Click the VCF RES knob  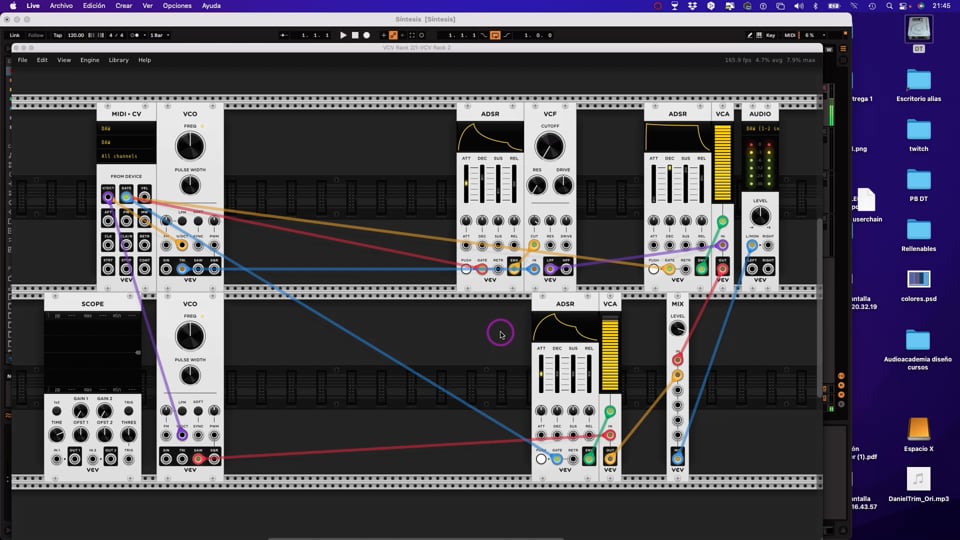click(537, 185)
